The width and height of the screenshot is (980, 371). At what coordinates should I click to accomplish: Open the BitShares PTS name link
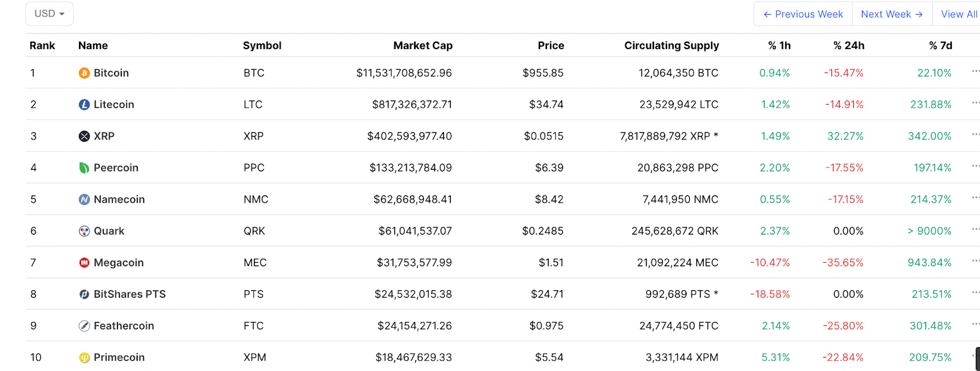click(x=129, y=294)
